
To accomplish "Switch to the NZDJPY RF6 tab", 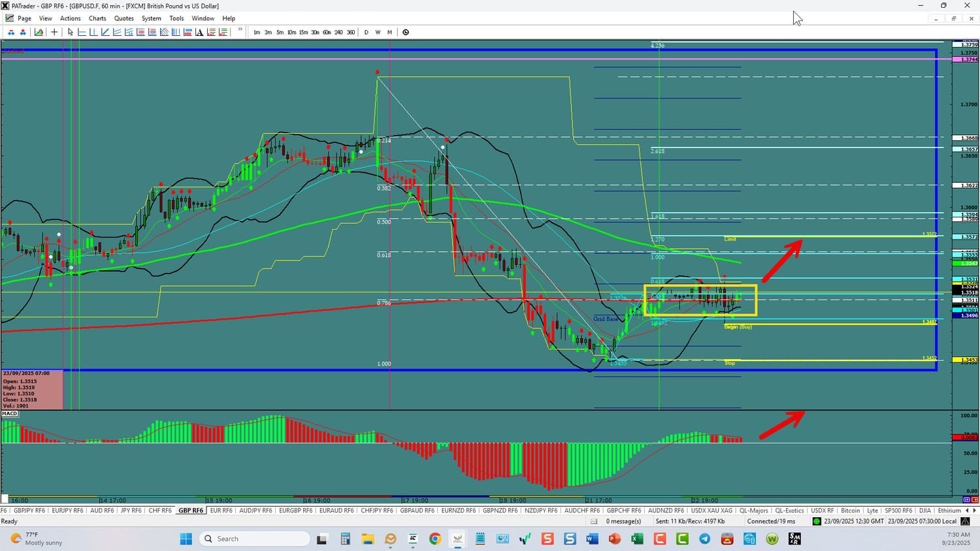I will tap(541, 511).
